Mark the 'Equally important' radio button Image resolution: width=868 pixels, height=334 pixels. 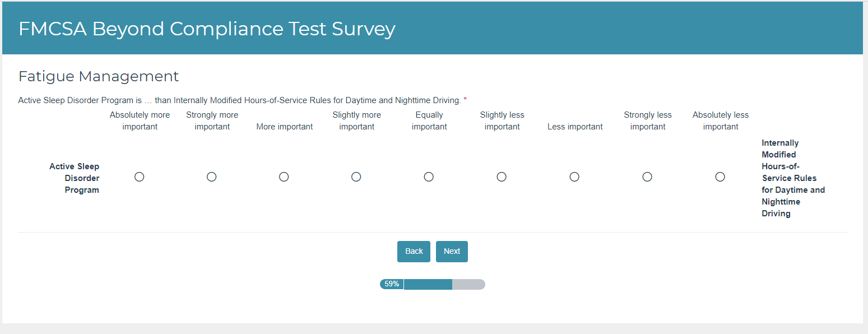click(x=429, y=177)
